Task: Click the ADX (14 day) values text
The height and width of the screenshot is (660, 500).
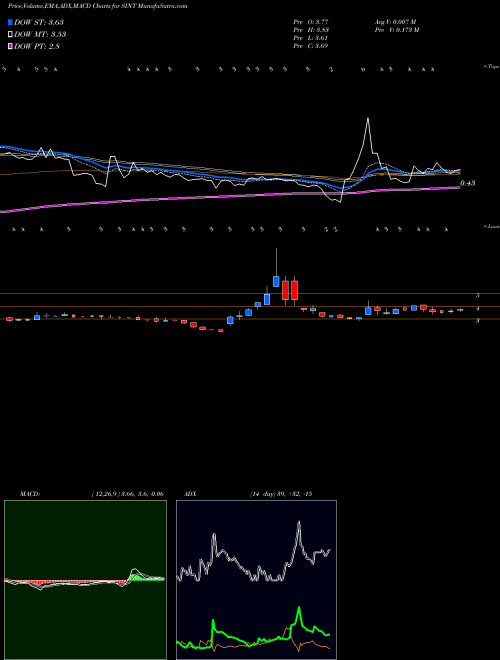Action: (281, 494)
